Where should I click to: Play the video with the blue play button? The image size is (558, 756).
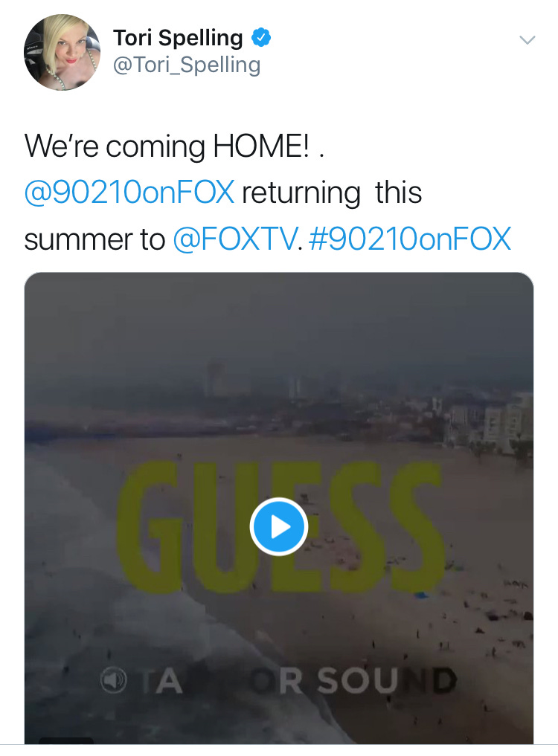[279, 526]
